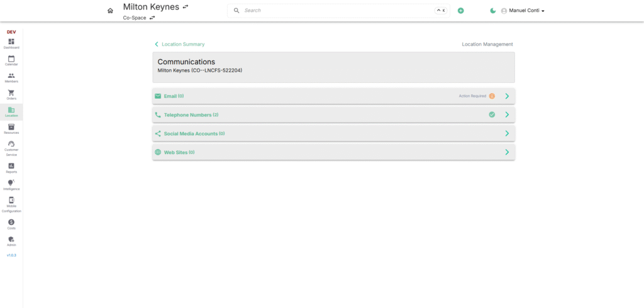
Task: Open Calendar from the sidebar
Action: tap(11, 60)
